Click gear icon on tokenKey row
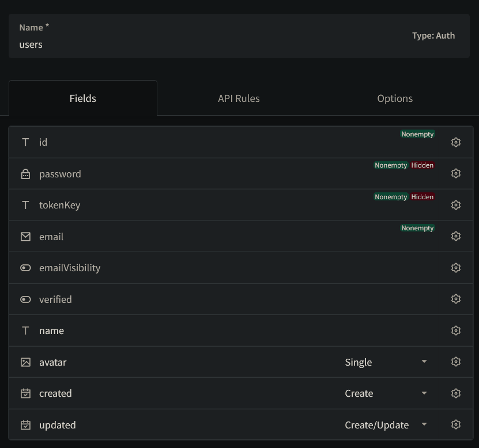 pyautogui.click(x=455, y=205)
